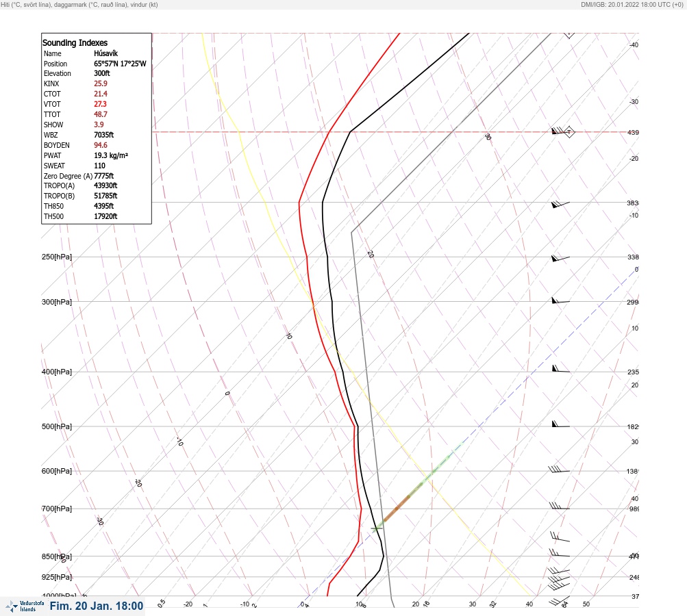687x616 pixels.
Task: Click the VTOT value 27.3
Action: click(x=100, y=104)
